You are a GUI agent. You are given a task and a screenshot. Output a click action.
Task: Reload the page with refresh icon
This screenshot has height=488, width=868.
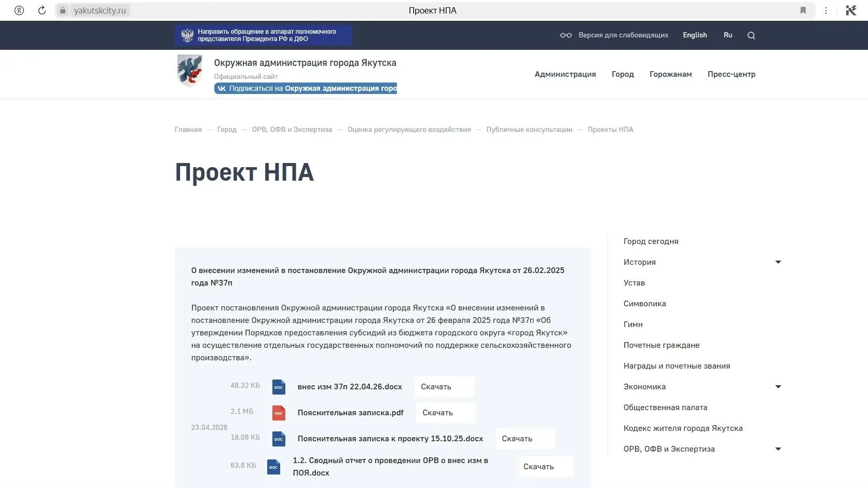coord(42,10)
